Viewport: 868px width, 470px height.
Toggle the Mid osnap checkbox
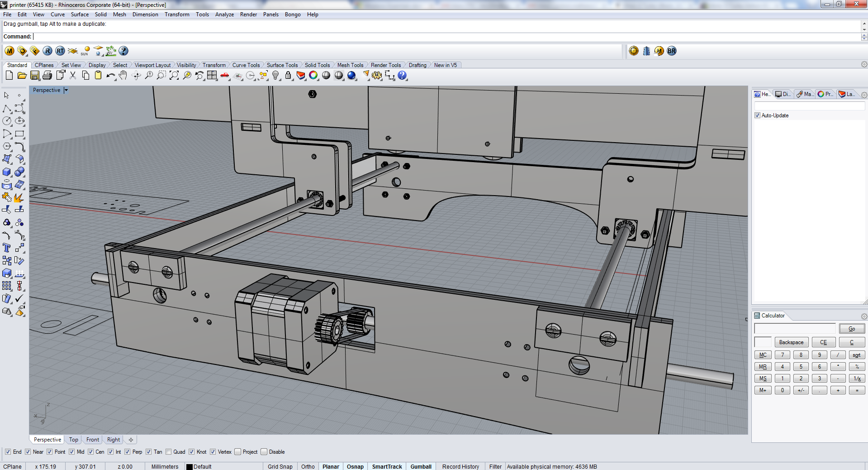tap(72, 452)
